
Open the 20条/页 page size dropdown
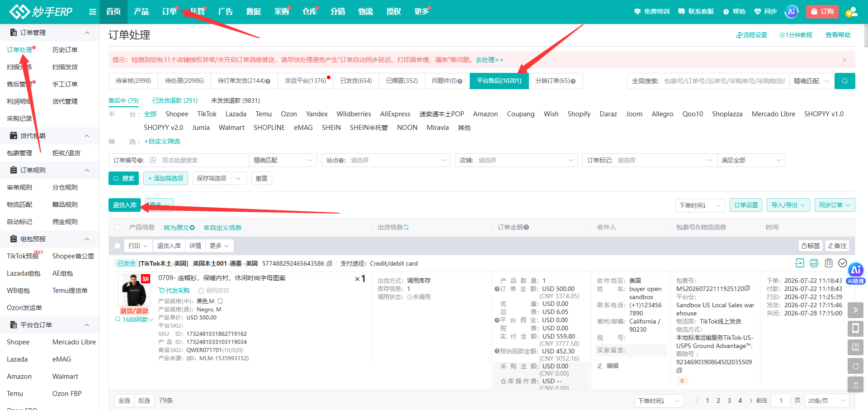point(827,400)
